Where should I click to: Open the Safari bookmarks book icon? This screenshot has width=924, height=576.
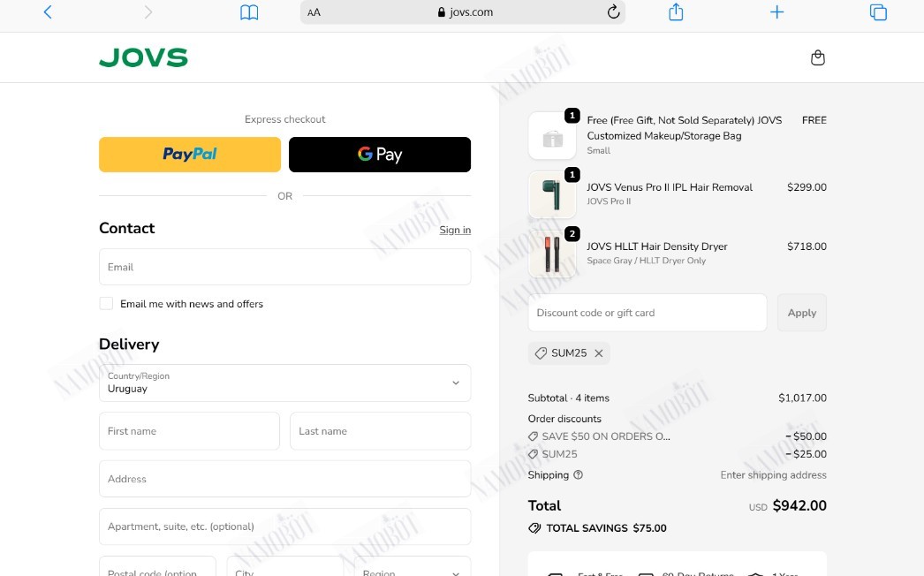[x=249, y=12]
